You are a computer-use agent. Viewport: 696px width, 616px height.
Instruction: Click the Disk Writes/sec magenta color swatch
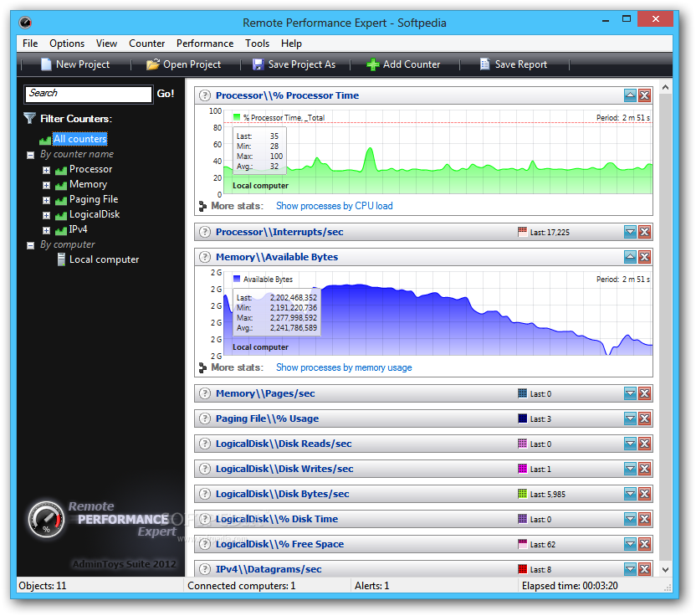pyautogui.click(x=523, y=469)
